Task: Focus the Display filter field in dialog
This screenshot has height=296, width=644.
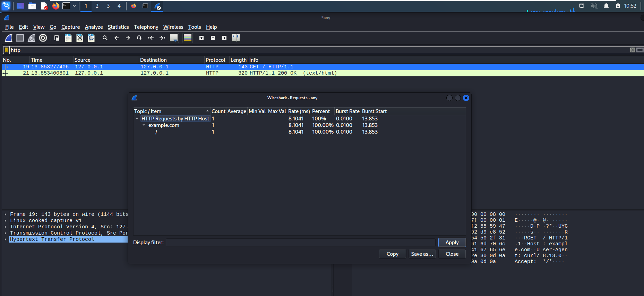Action: coord(300,243)
